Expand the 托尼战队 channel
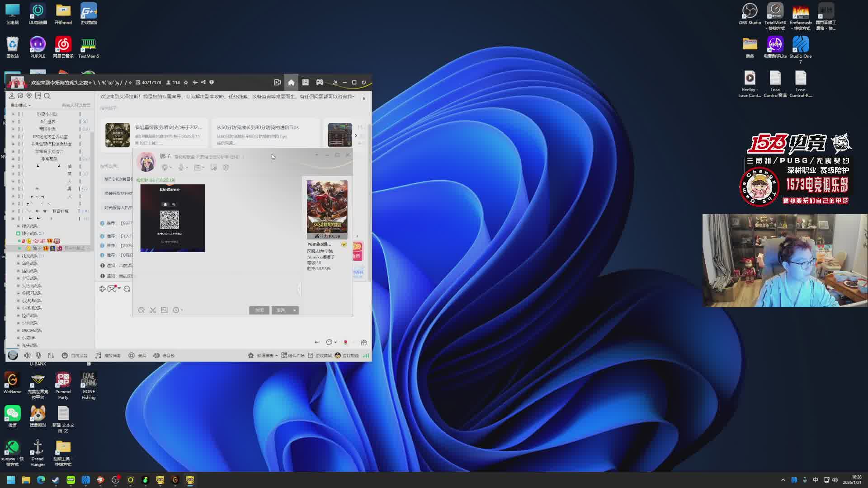The width and height of the screenshot is (868, 488). click(x=30, y=256)
